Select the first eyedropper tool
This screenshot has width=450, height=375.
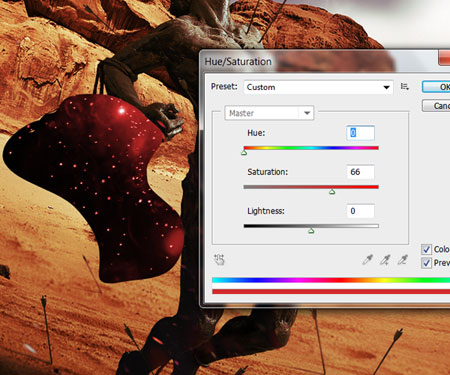pyautogui.click(x=367, y=260)
